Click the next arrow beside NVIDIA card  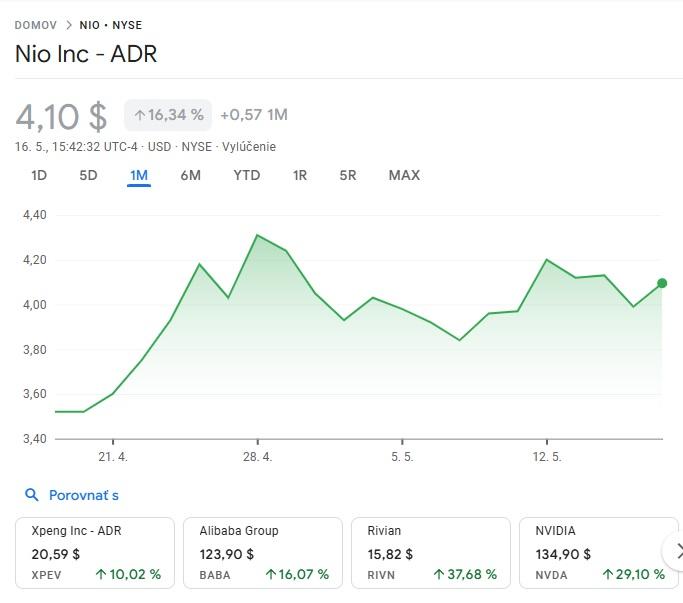(x=677, y=552)
